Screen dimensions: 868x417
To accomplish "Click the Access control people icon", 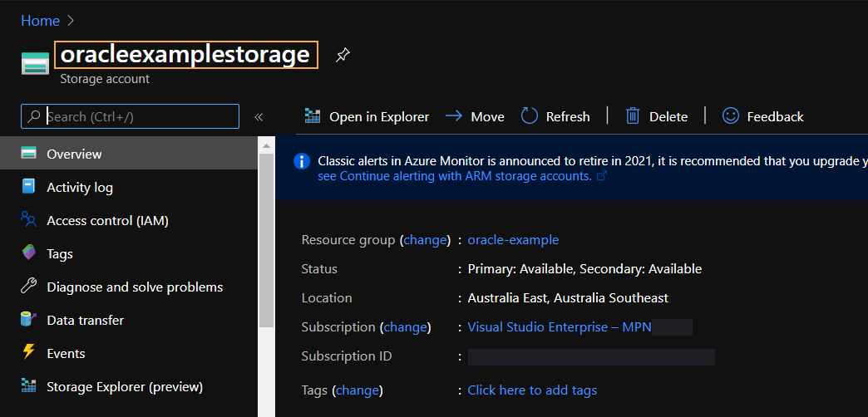I will 29,219.
